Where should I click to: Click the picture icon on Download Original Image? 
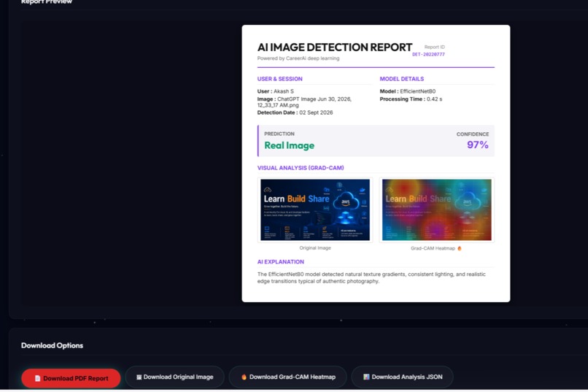point(139,377)
